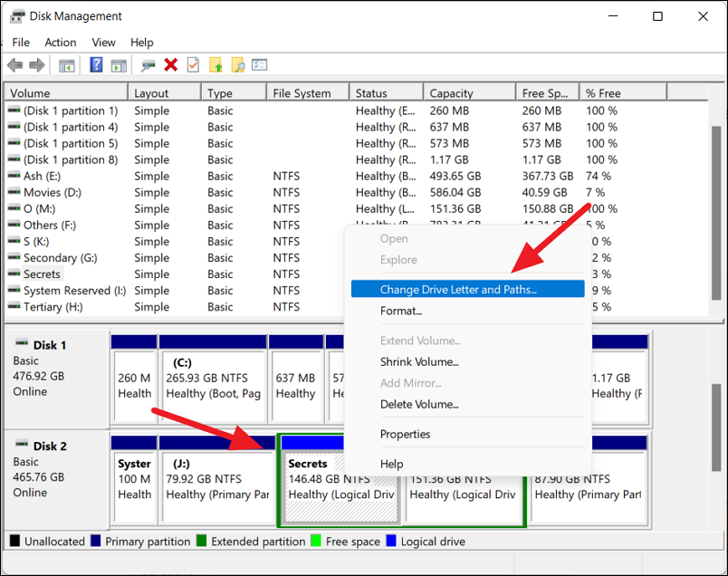Select the (Disk 1 partition 8) volume
The image size is (728, 576).
point(357,159)
